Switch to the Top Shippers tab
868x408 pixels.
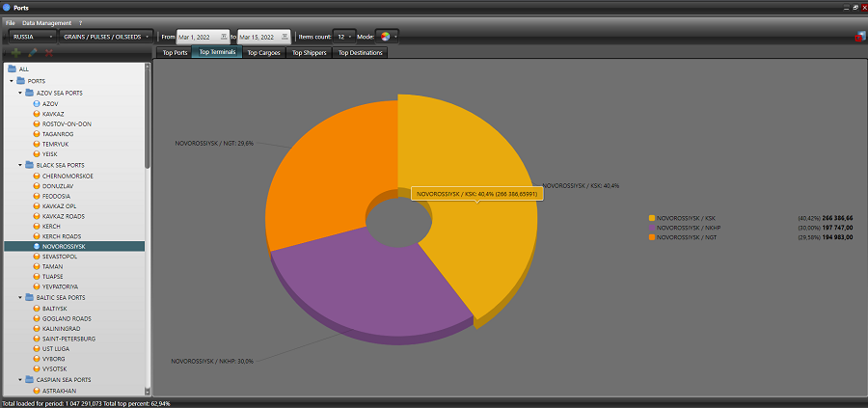[x=310, y=53]
